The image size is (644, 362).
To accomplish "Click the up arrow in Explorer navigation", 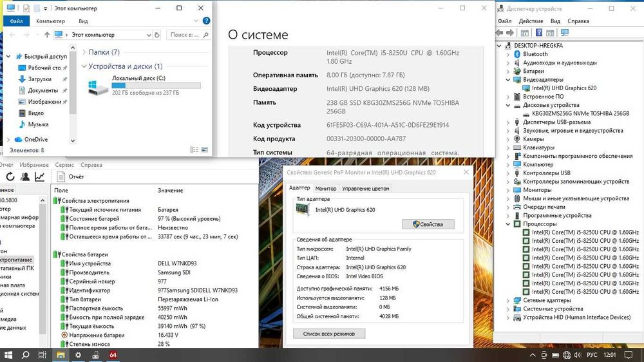I will tap(47, 35).
